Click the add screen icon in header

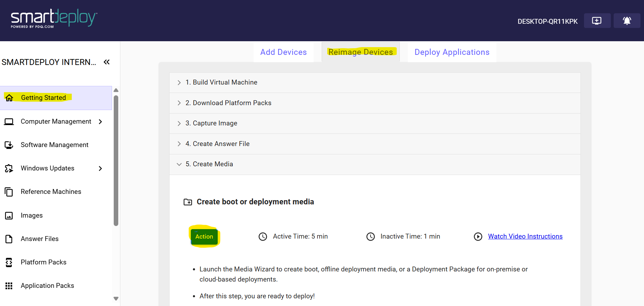point(597,21)
